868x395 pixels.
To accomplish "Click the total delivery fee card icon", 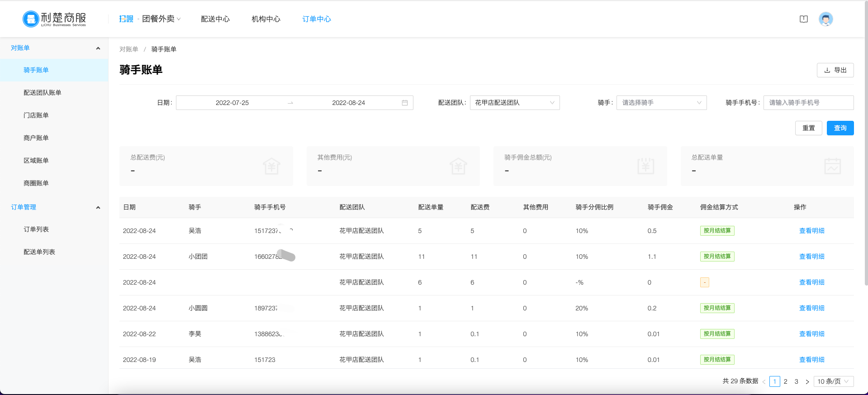I will (271, 166).
